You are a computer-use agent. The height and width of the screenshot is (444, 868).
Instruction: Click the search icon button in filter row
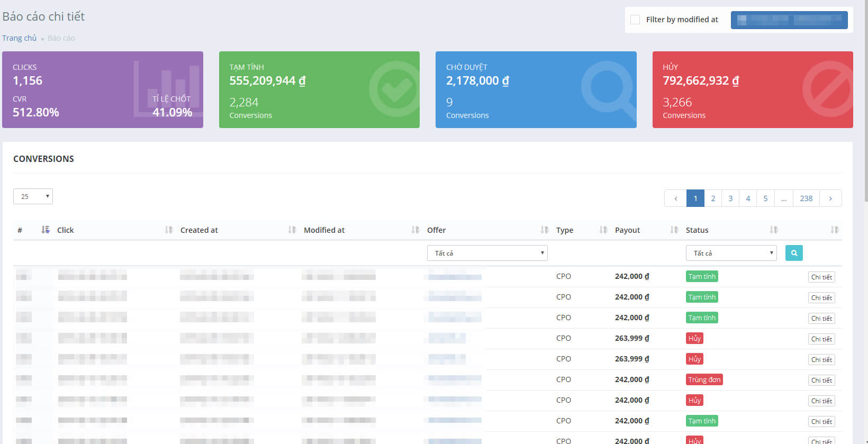coord(794,253)
